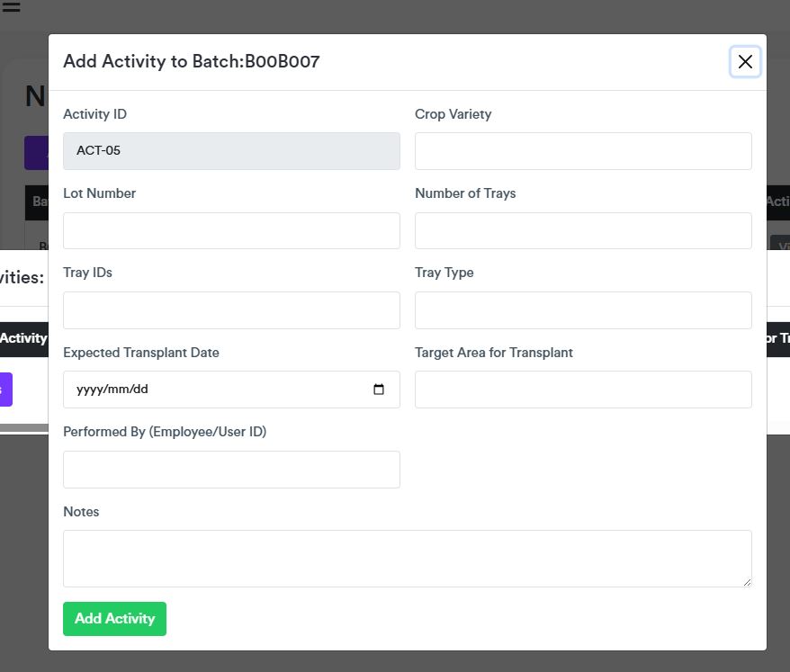Click the Number of Trays label
This screenshot has width=790, height=672.
[465, 193]
